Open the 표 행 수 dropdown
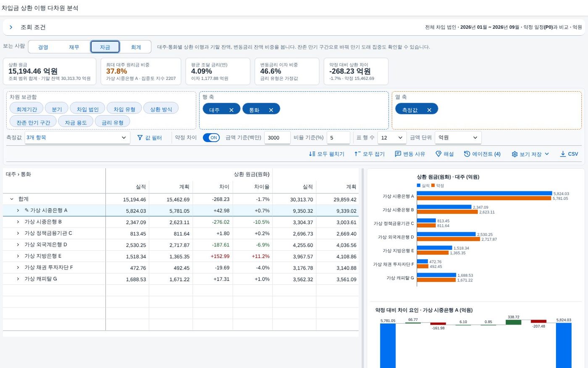The height and width of the screenshot is (368, 588). click(392, 138)
